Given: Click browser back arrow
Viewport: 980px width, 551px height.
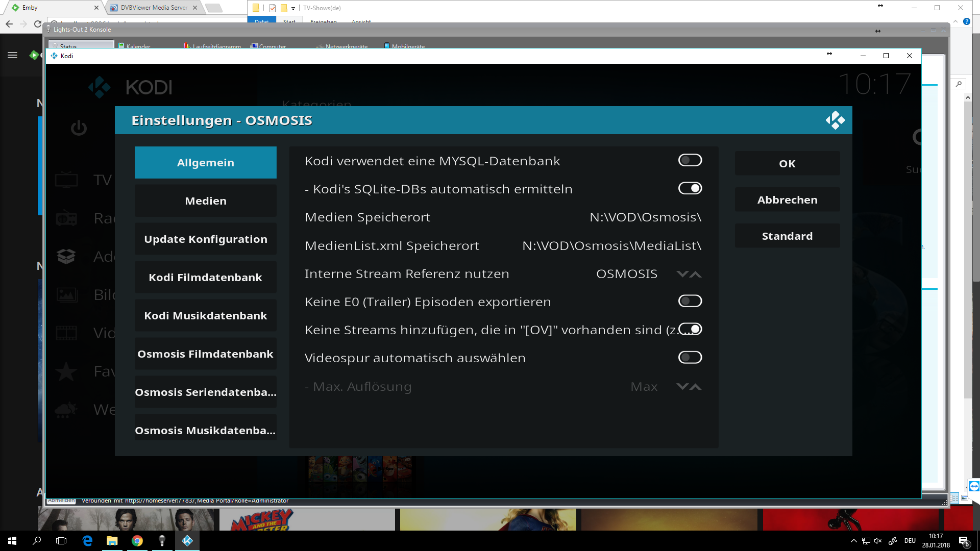Looking at the screenshot, I should pos(9,24).
